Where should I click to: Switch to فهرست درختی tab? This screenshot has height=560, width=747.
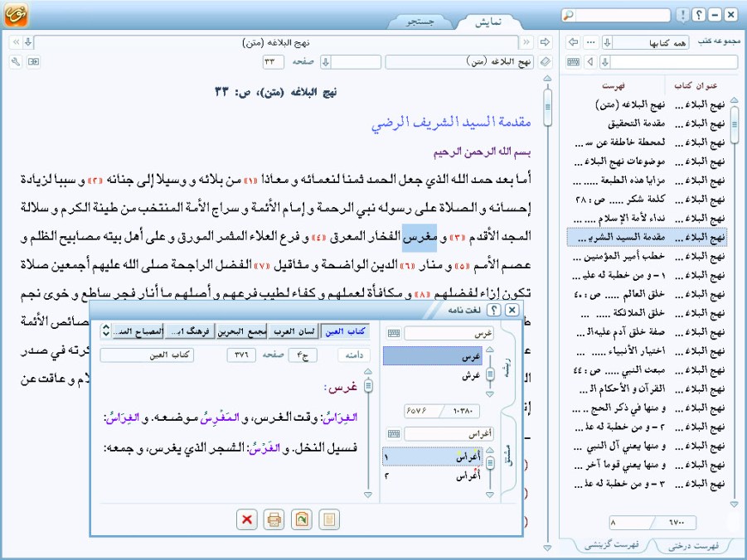[693, 546]
